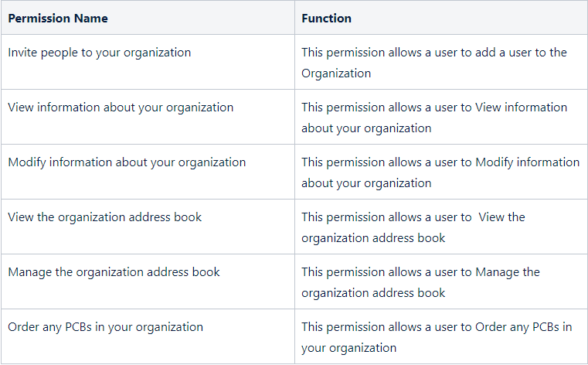Click the word 'Manage' in the Function column
The height and width of the screenshot is (365, 588).
[x=497, y=272]
